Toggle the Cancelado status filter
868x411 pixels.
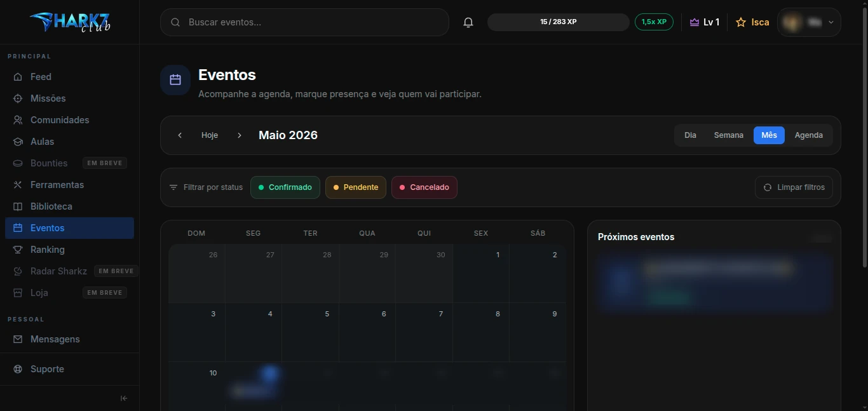click(x=424, y=187)
